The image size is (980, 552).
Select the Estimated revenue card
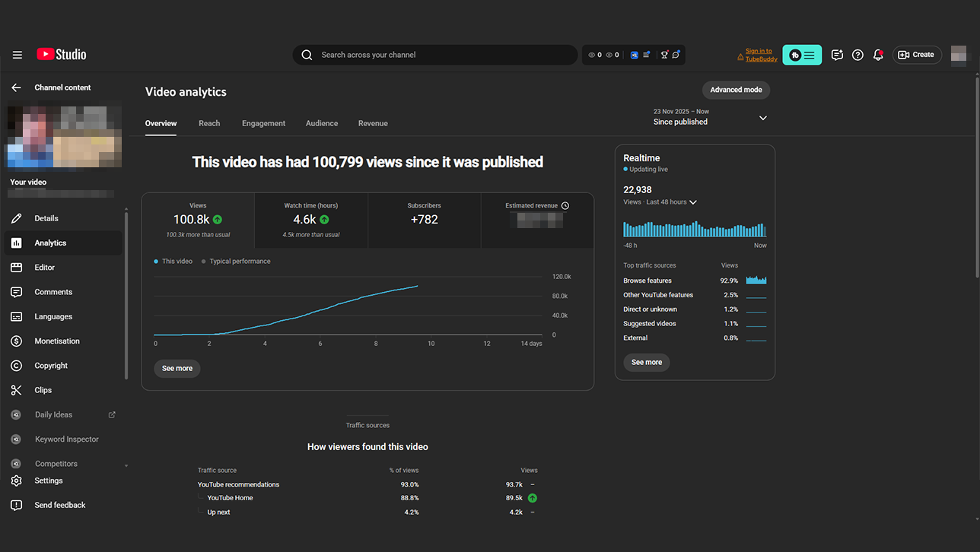[x=537, y=220]
